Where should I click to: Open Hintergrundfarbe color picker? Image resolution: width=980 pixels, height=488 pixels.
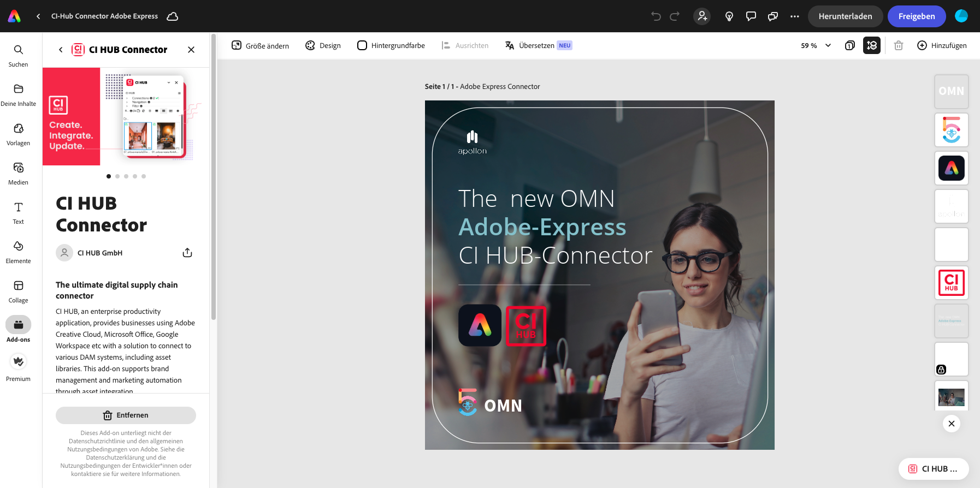pyautogui.click(x=391, y=46)
